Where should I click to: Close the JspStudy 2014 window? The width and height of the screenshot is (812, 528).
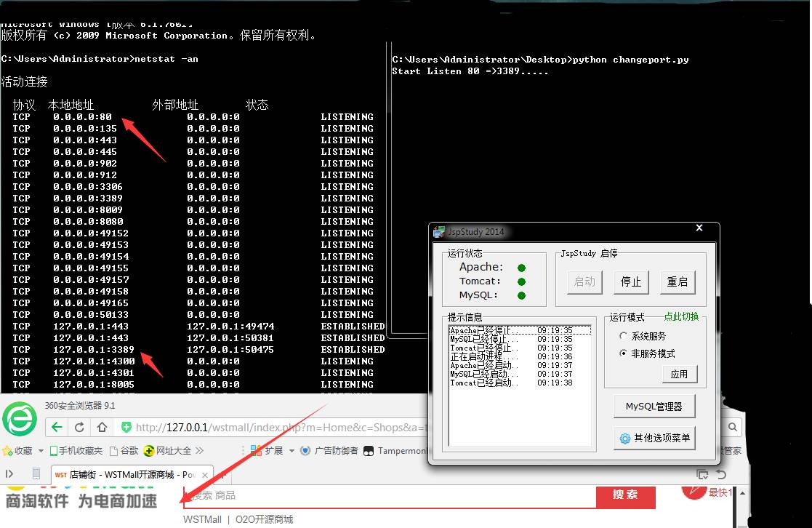(x=699, y=228)
